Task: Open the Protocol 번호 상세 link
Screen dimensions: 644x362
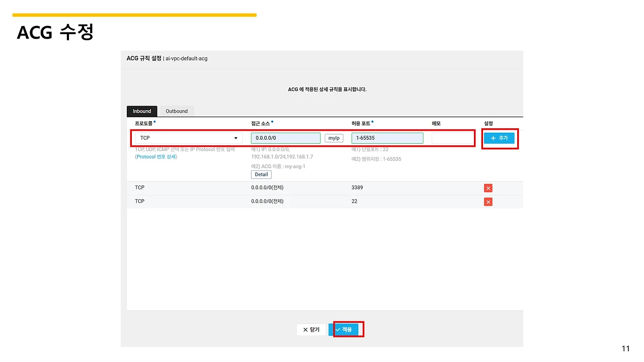Action: pyautogui.click(x=156, y=157)
